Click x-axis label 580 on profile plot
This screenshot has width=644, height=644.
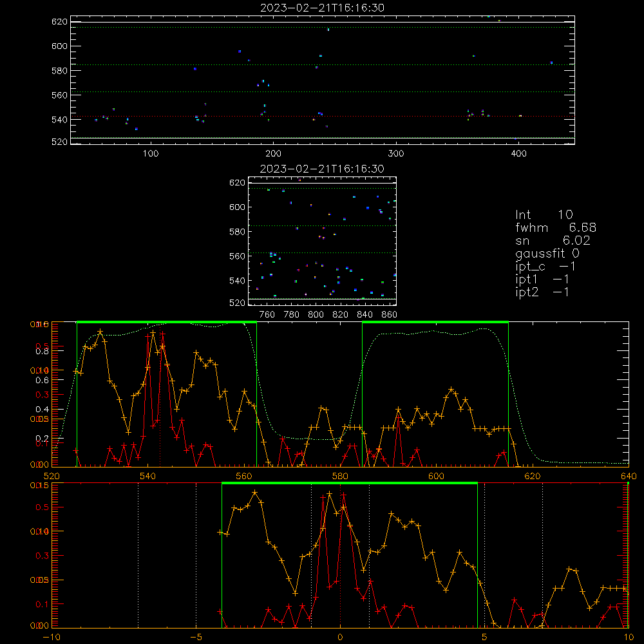point(340,476)
